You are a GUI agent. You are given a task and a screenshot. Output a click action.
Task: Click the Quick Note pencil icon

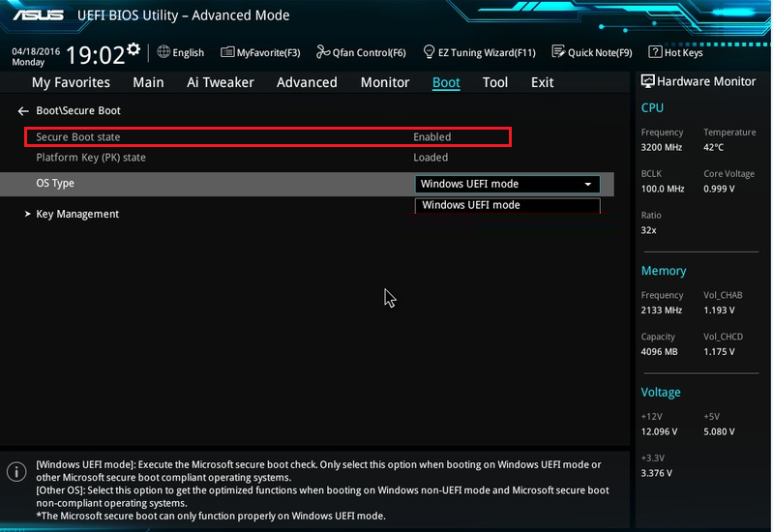[558, 52]
